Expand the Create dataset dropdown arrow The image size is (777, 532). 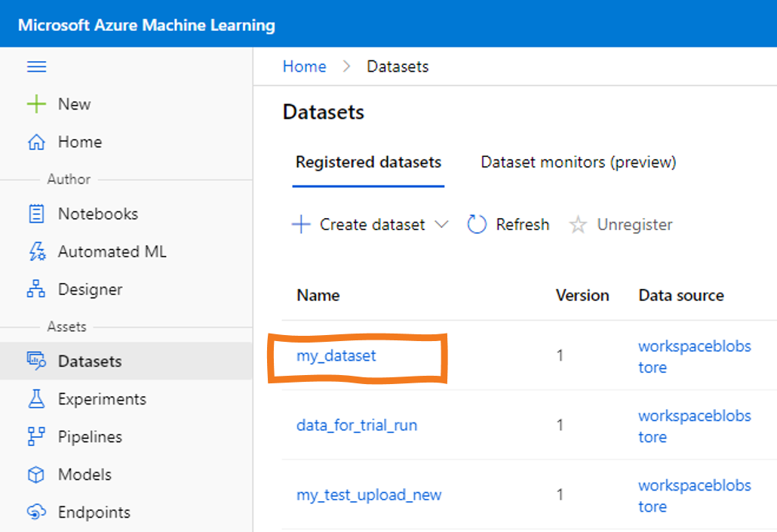[x=442, y=225]
